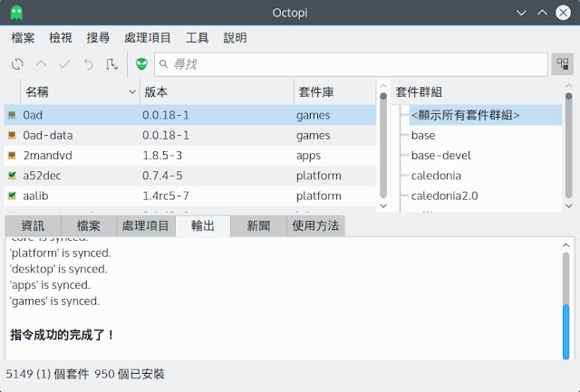Click the mirror-check icon left of alien
The image size is (580, 392).
coord(112,64)
